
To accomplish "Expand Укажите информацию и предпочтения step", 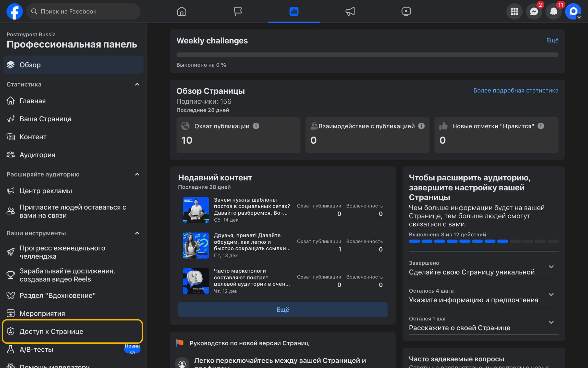I will pyautogui.click(x=551, y=295).
